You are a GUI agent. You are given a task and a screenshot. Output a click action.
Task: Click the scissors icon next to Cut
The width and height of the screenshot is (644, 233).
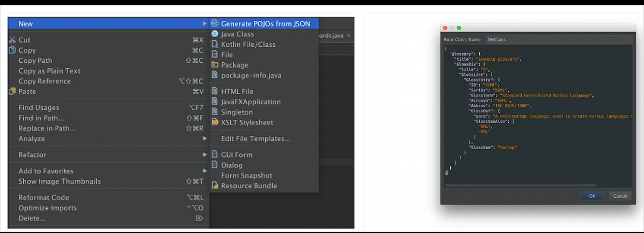click(x=12, y=40)
